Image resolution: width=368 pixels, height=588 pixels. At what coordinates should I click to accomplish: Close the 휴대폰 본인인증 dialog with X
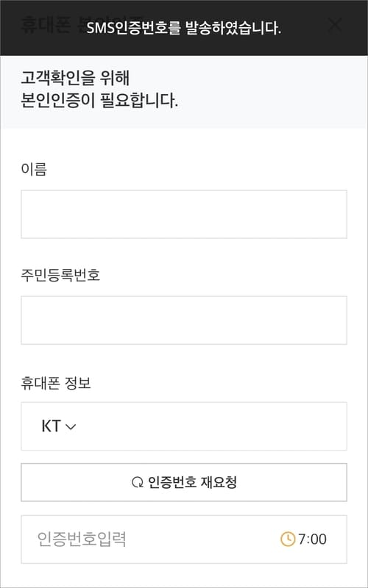coord(335,25)
